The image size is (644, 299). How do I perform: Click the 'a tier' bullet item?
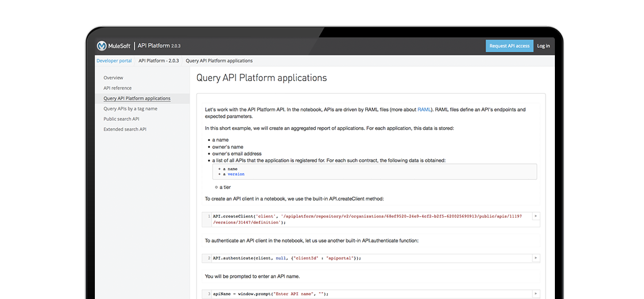225,187
